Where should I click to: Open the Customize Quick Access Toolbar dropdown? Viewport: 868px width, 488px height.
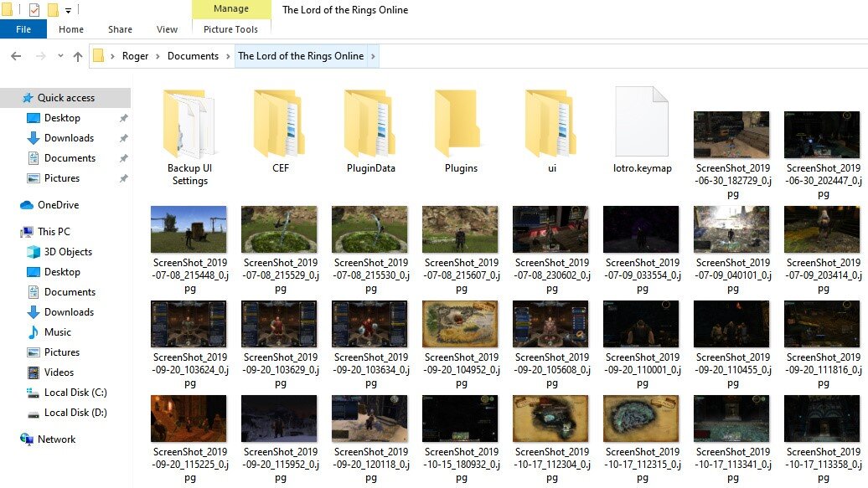click(x=68, y=10)
